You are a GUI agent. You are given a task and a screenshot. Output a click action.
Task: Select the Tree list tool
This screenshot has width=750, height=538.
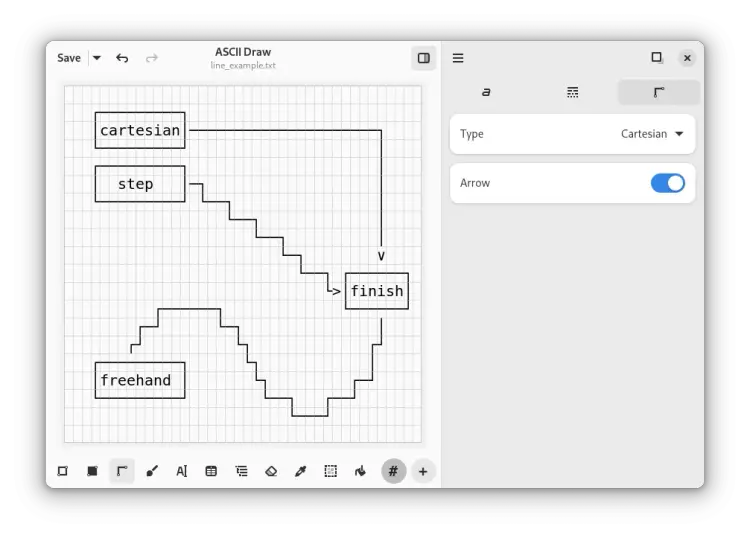click(x=241, y=471)
